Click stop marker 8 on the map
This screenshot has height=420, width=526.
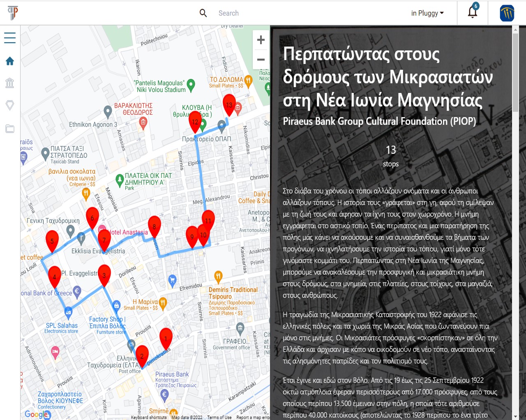point(154,226)
